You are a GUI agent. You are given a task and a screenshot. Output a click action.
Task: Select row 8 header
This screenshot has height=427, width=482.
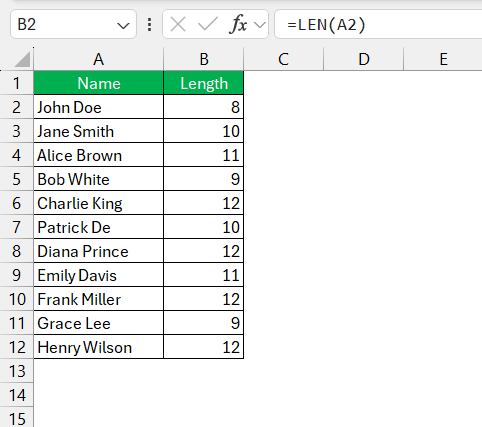point(17,251)
